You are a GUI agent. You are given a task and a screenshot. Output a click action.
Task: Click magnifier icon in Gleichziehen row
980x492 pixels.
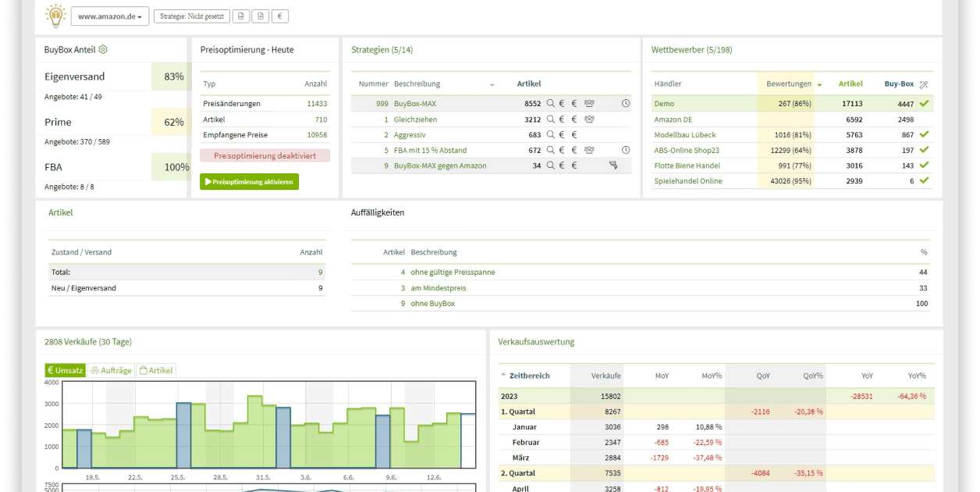(x=550, y=119)
